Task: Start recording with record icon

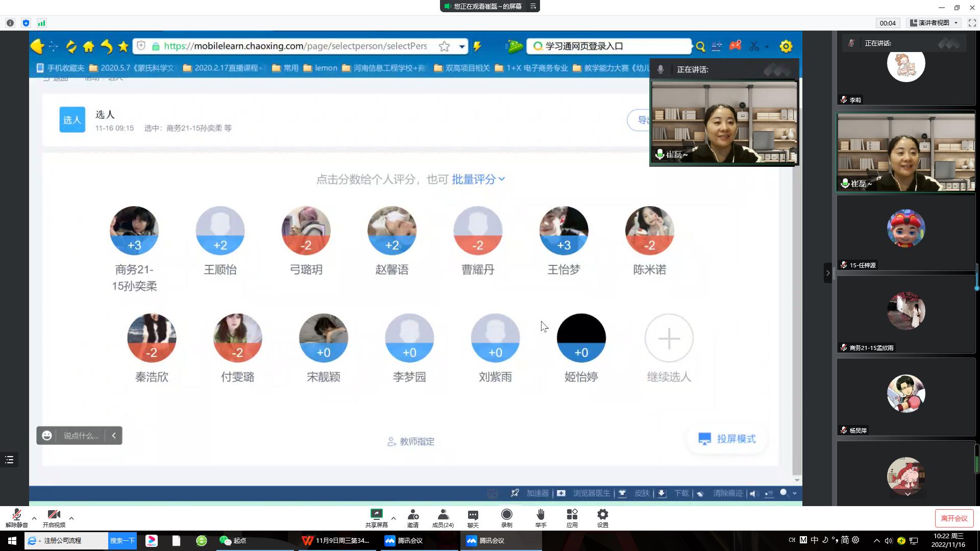Action: [x=506, y=514]
